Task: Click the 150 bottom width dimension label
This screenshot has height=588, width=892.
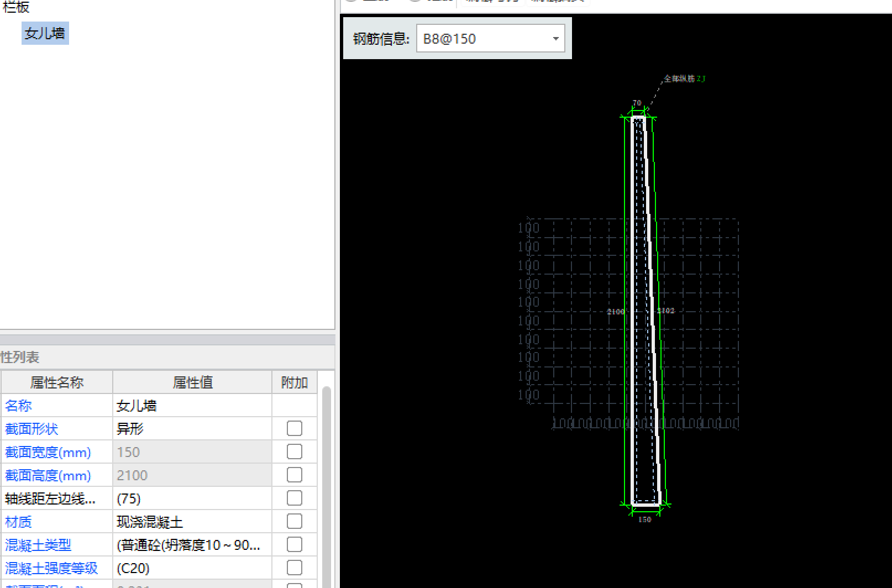Action: click(645, 519)
